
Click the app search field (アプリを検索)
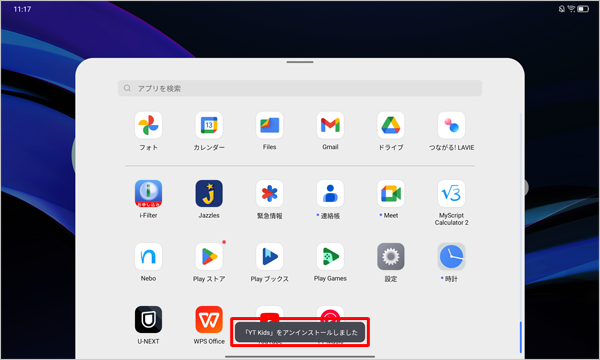[300, 88]
